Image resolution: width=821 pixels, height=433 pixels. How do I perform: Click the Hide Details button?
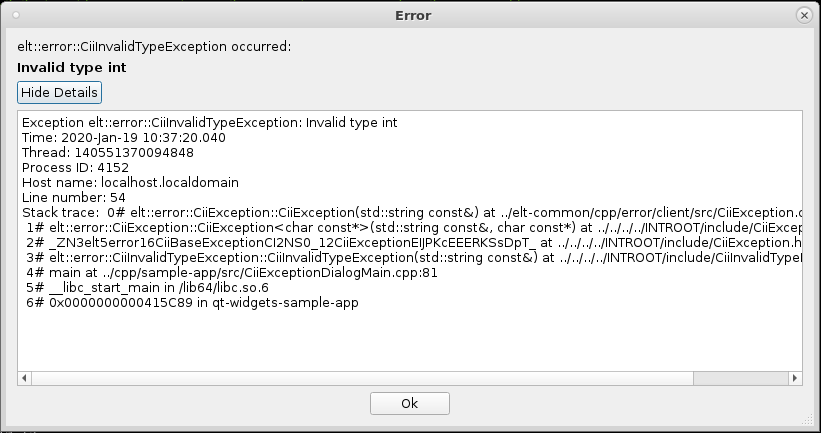pyautogui.click(x=60, y=92)
